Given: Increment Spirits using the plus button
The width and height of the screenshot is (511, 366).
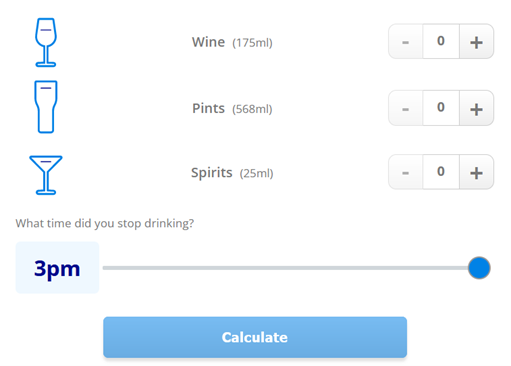Looking at the screenshot, I should [x=476, y=172].
